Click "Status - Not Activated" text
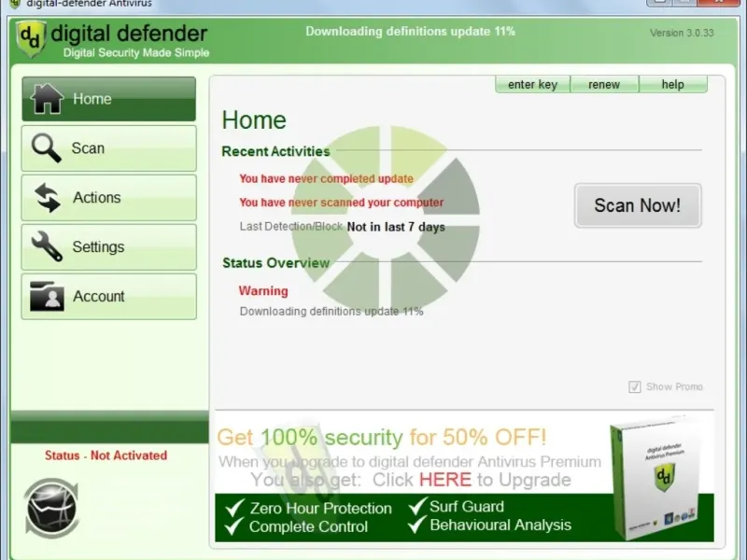 click(x=106, y=455)
